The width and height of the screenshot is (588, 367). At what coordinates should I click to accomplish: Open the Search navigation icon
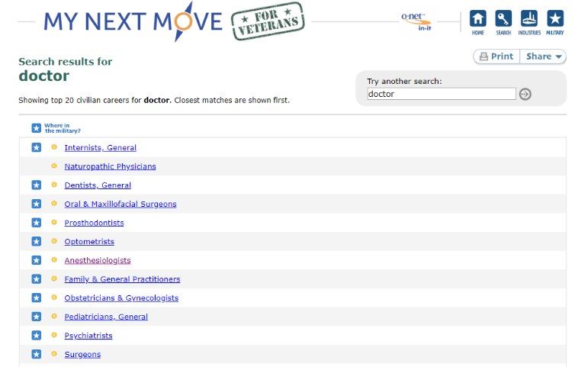pos(503,22)
